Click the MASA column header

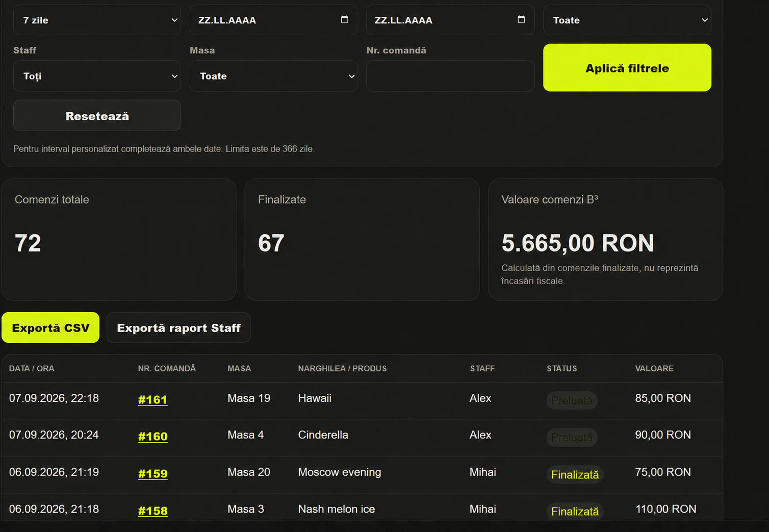[239, 368]
